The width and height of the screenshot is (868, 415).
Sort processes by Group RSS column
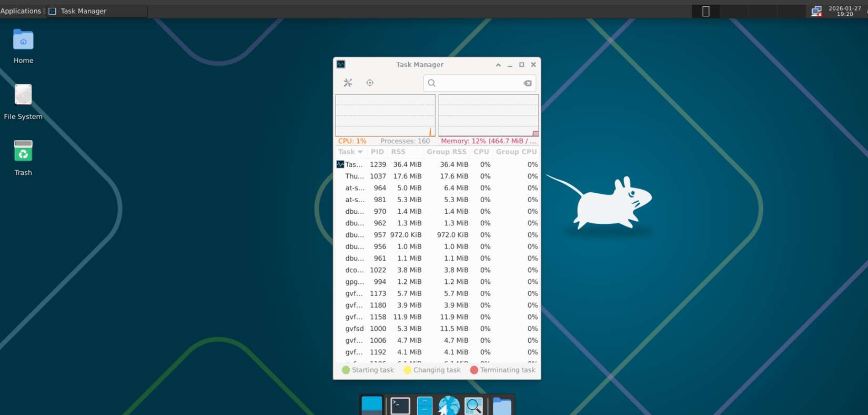click(446, 152)
